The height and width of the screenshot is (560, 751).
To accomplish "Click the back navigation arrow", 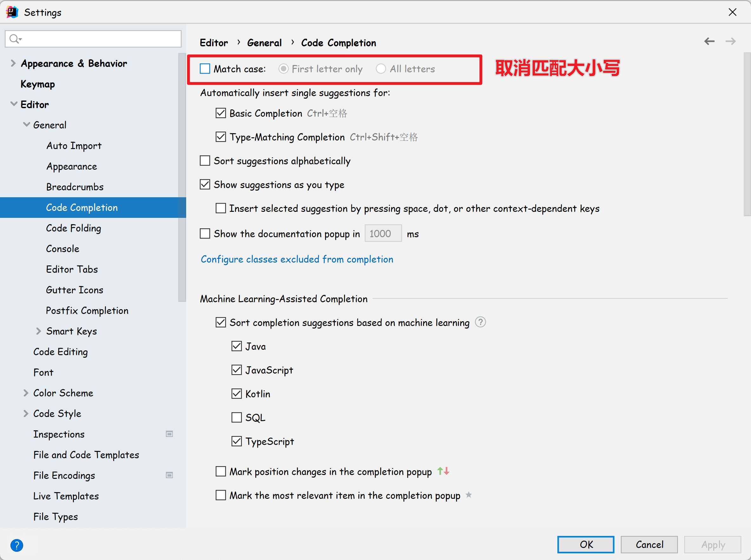I will tap(709, 41).
